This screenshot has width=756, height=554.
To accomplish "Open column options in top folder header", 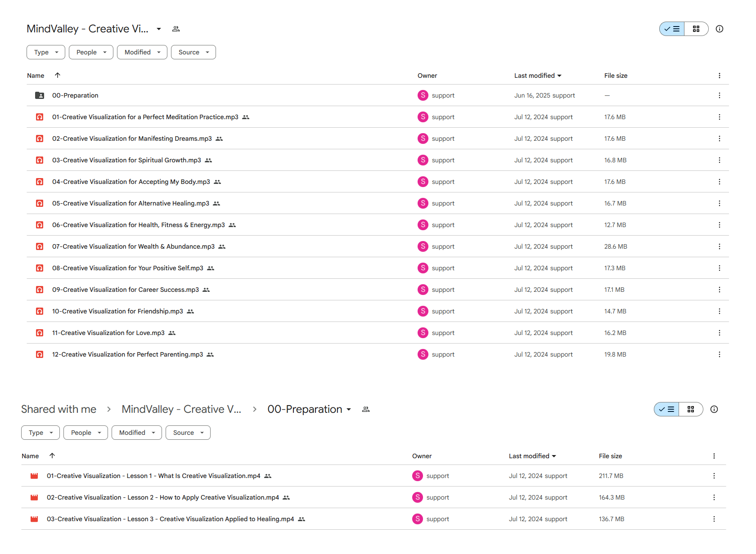I will [720, 76].
